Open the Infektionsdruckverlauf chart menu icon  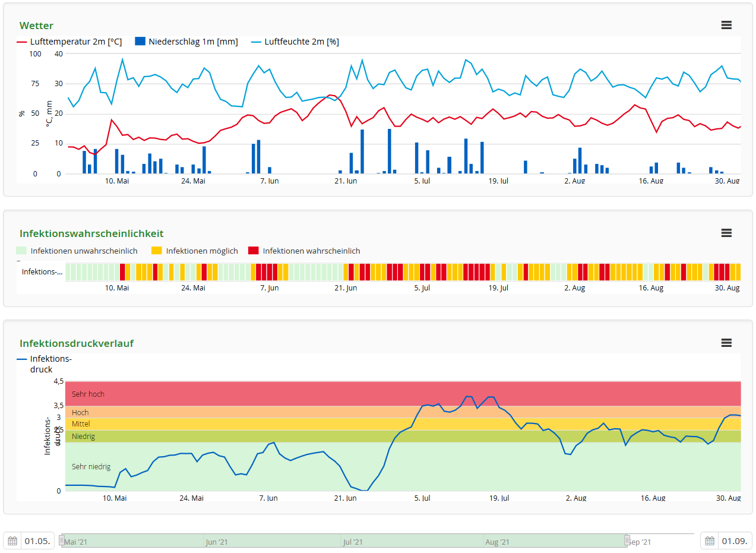pos(726,343)
